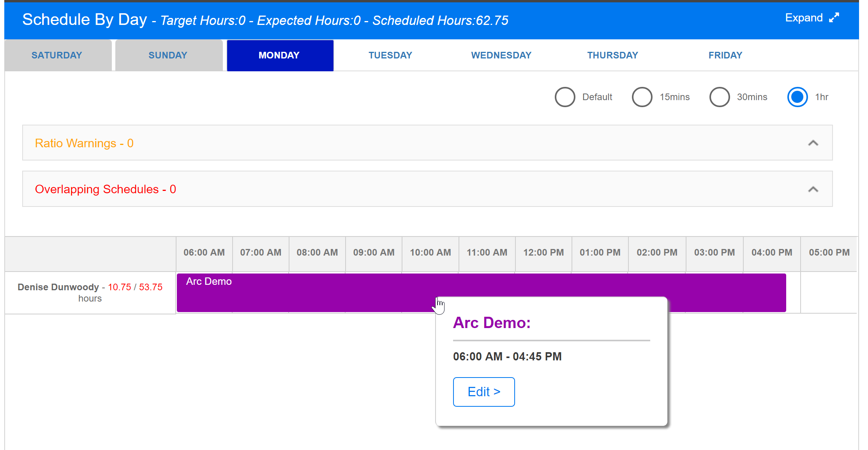The height and width of the screenshot is (450, 868).
Task: Select the 1hr interval radio button
Action: coord(797,97)
